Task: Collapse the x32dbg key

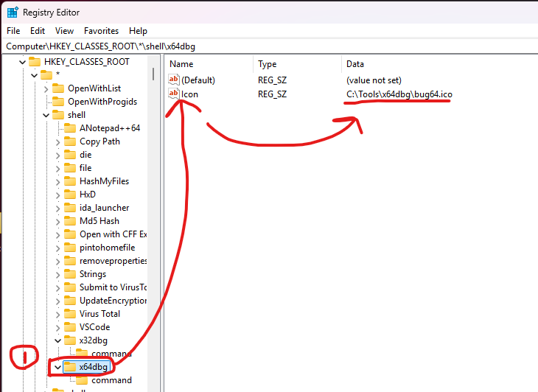Action: 57,341
